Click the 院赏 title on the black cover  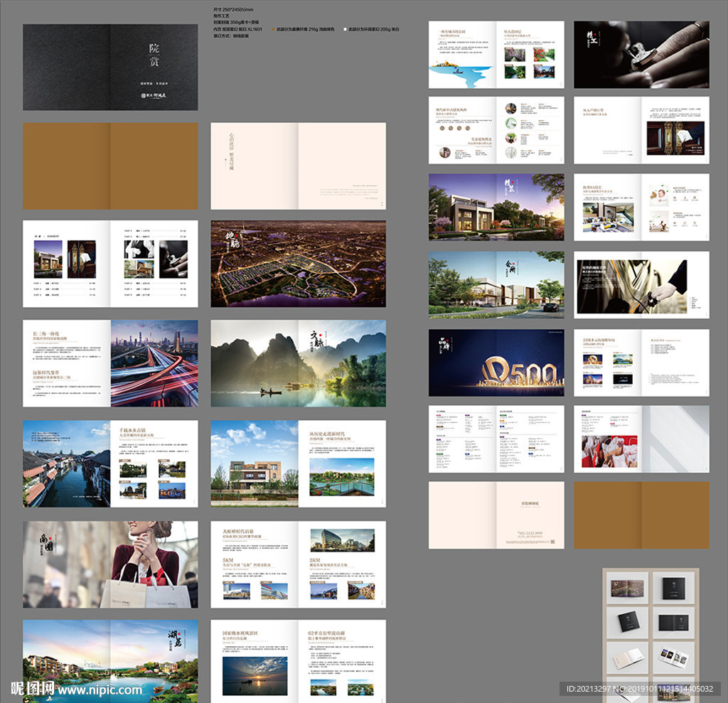tap(154, 55)
